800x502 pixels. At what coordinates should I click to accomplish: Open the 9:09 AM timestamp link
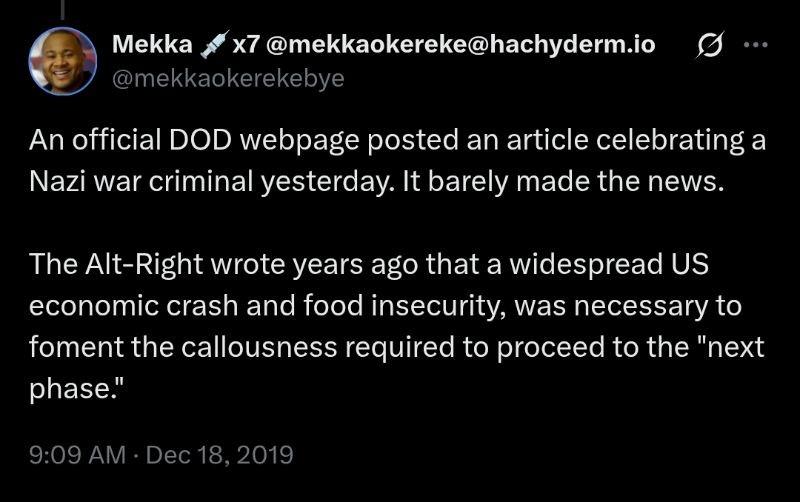coord(76,455)
